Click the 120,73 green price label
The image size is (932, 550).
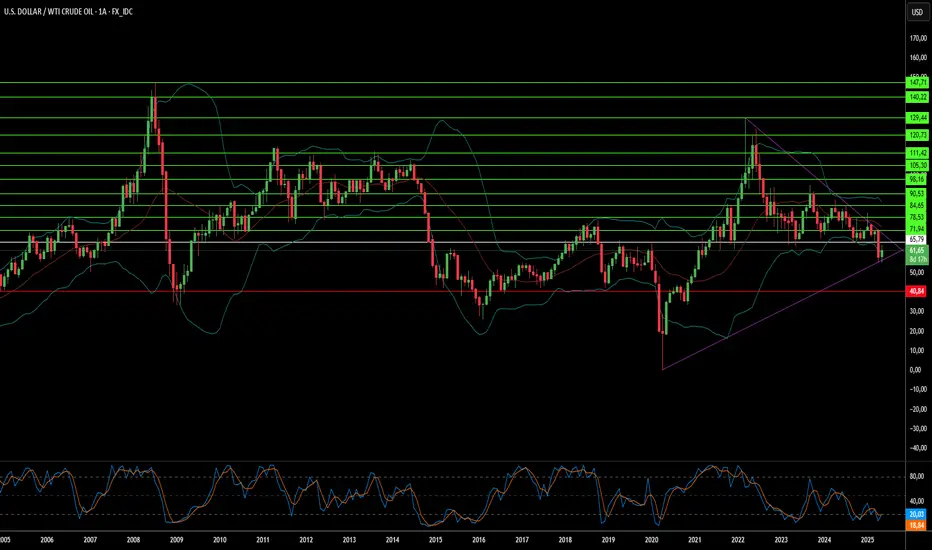coord(917,135)
